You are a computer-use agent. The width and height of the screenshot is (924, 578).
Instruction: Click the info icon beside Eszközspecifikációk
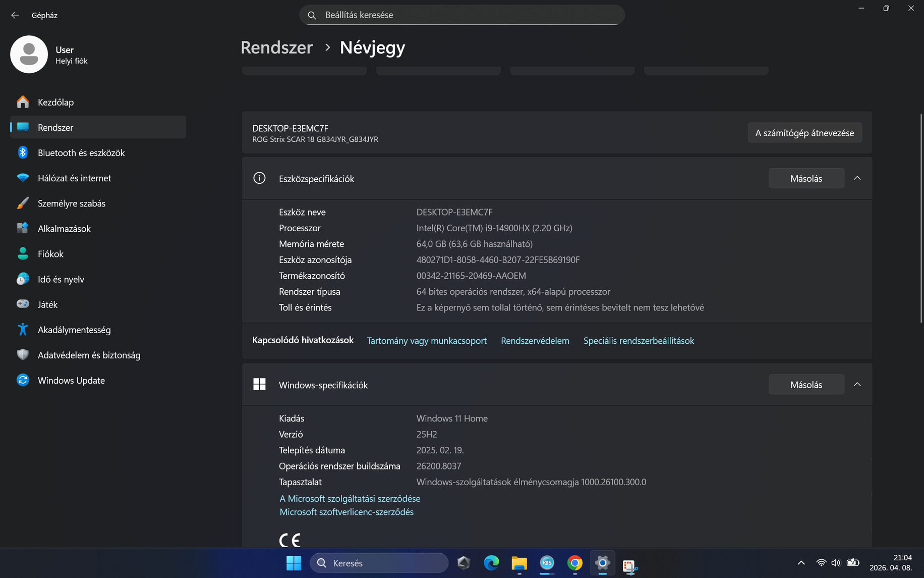tap(259, 178)
